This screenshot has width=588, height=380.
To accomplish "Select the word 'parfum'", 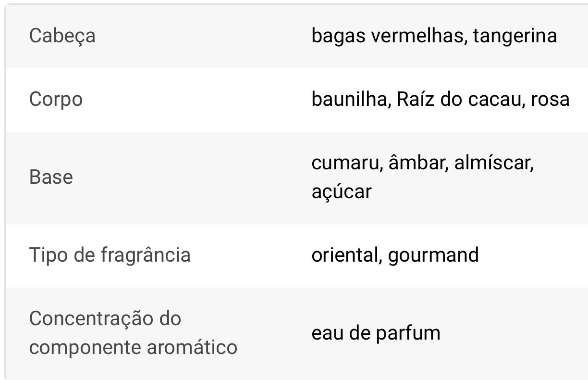I will pyautogui.click(x=408, y=333).
